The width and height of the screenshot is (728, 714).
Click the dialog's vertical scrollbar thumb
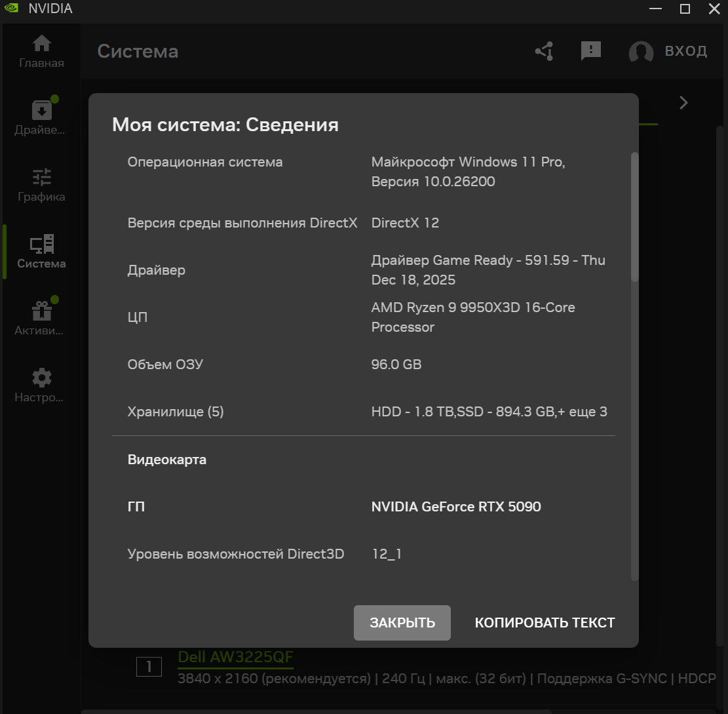click(x=635, y=216)
